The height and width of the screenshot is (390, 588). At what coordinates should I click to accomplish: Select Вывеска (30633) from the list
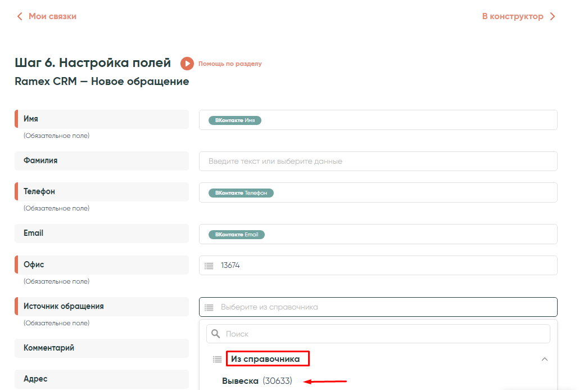pyautogui.click(x=257, y=381)
